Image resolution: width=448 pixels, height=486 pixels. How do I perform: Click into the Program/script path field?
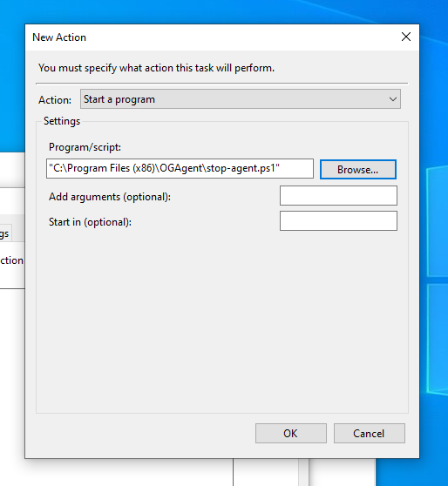(180, 169)
